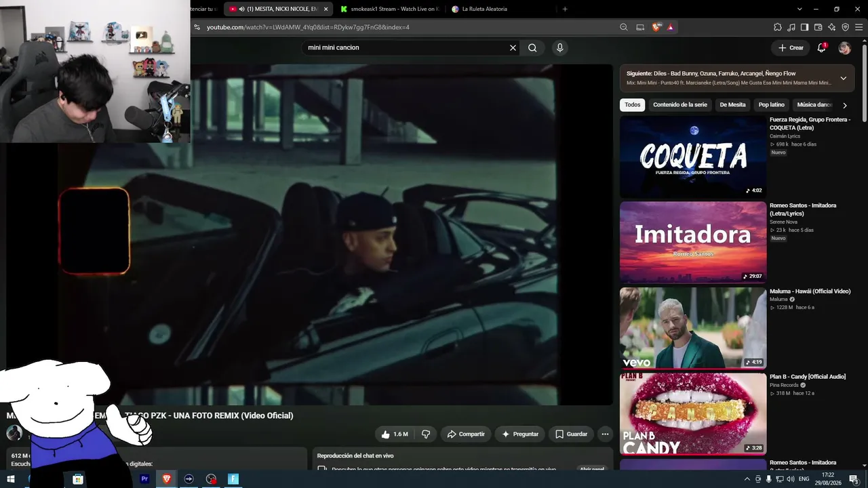Click the browser address bar URL
The width and height of the screenshot is (868, 488).
click(x=308, y=27)
